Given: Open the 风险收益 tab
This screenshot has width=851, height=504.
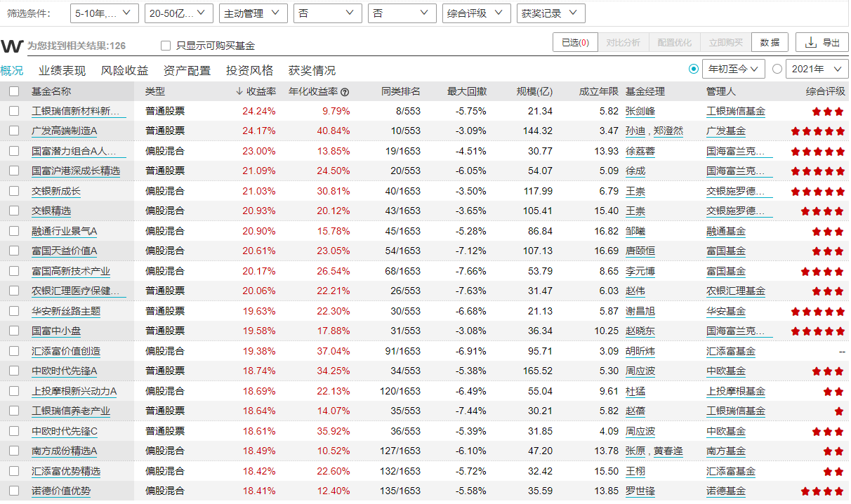Looking at the screenshot, I should (125, 71).
